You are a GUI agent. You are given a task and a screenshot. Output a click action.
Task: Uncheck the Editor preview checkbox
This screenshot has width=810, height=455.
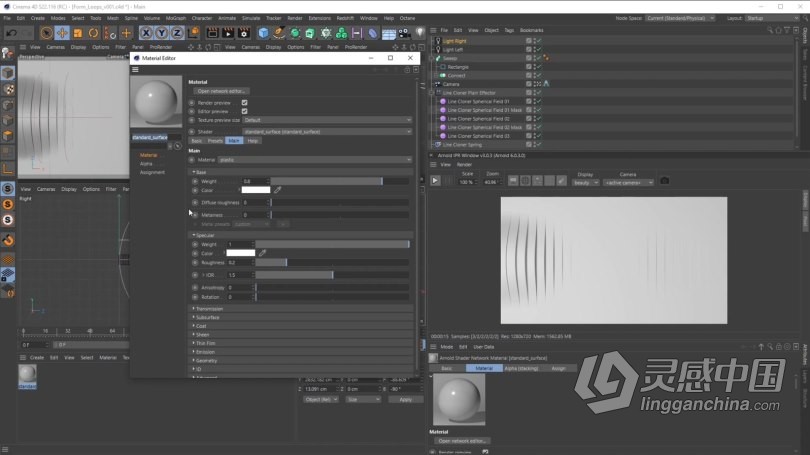click(x=244, y=110)
